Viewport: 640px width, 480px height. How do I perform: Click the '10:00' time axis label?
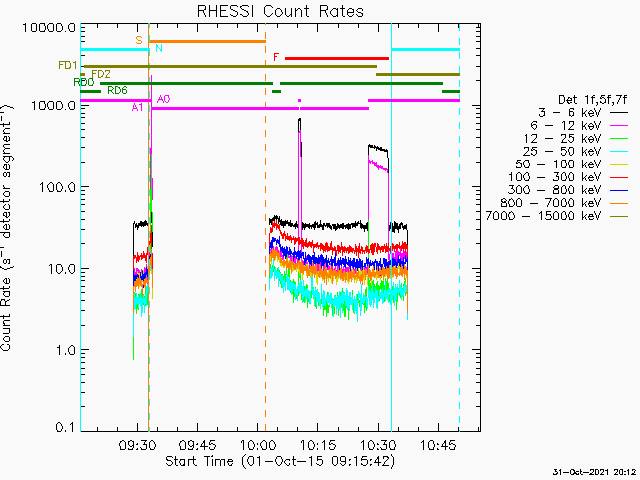point(258,445)
